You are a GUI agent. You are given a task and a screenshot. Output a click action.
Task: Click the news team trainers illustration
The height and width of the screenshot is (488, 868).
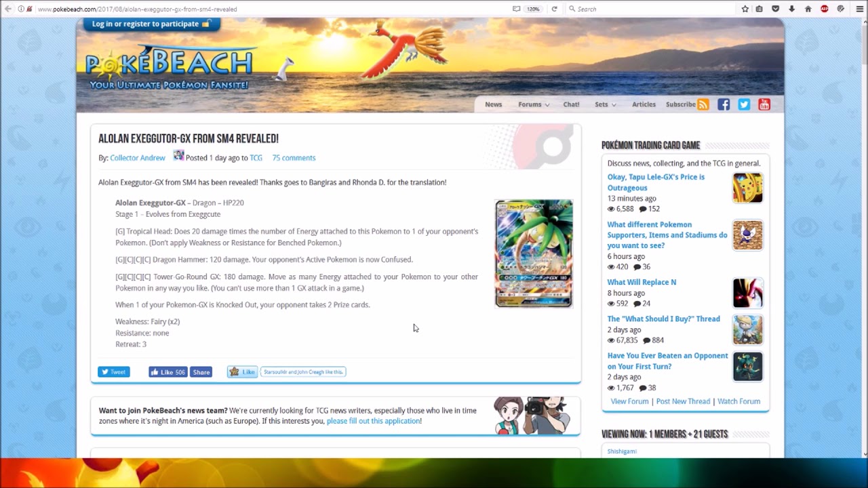tap(532, 415)
